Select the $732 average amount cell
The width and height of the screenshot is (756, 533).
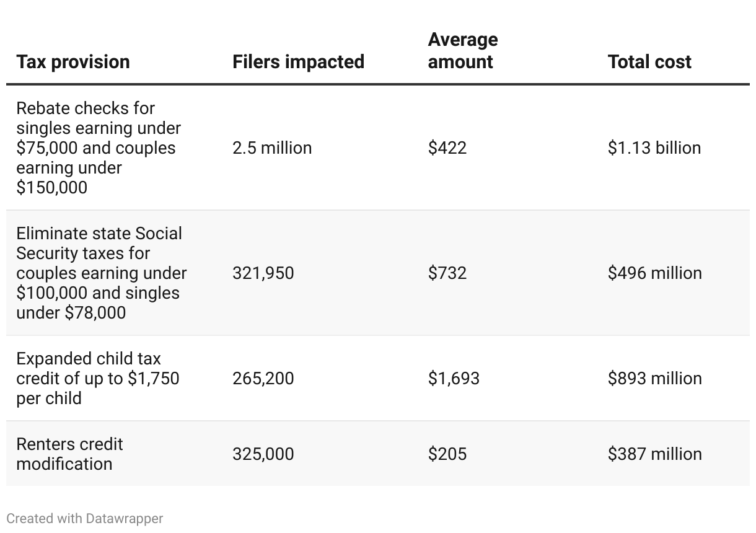click(x=447, y=273)
